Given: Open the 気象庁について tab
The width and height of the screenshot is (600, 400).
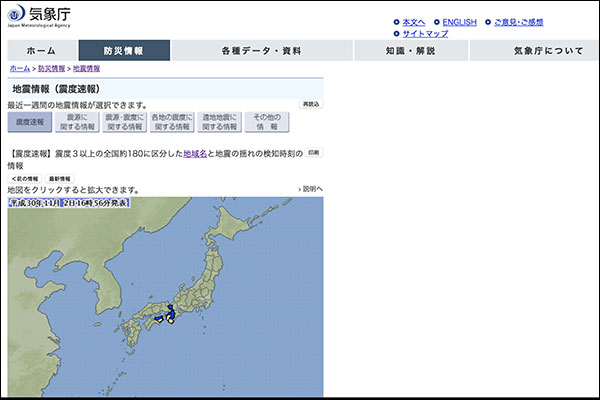Looking at the screenshot, I should point(548,50).
